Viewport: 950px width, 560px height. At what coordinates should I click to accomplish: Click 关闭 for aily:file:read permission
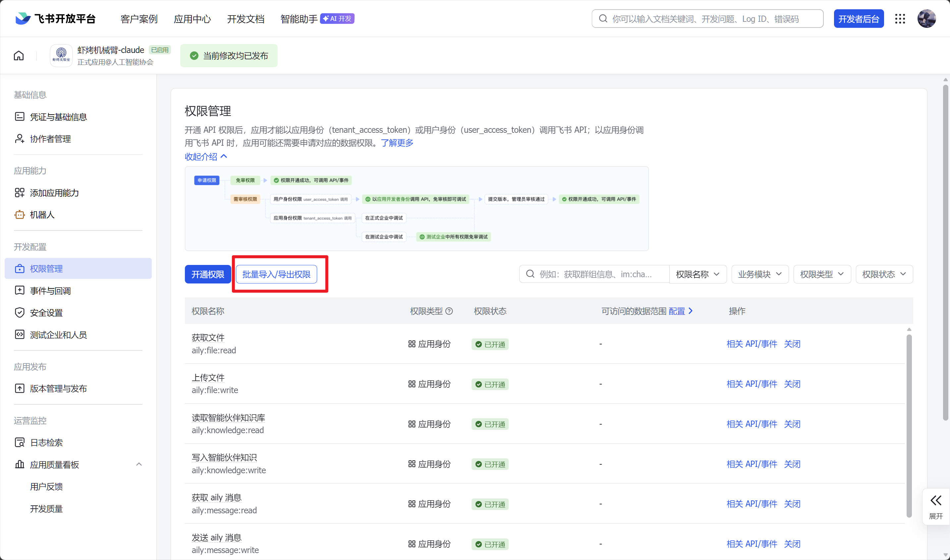coord(792,344)
